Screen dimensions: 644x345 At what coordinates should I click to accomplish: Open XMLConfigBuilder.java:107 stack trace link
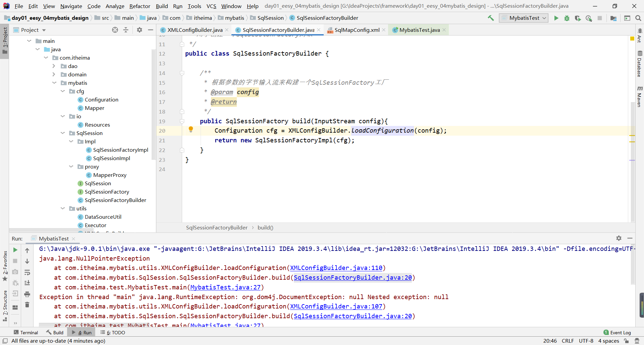point(336,306)
